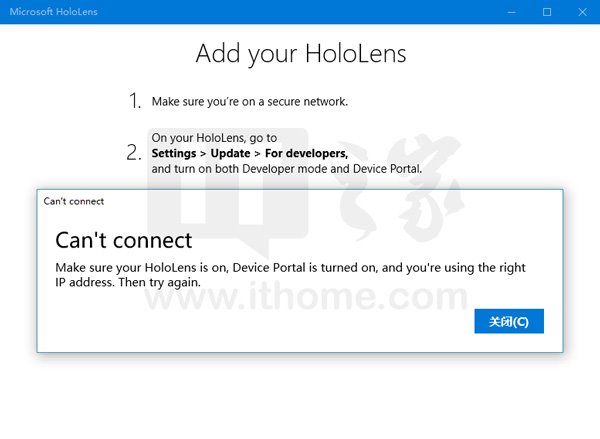The image size is (600, 439).
Task: Click the 'Add your HoloLens' heading
Action: click(x=301, y=53)
